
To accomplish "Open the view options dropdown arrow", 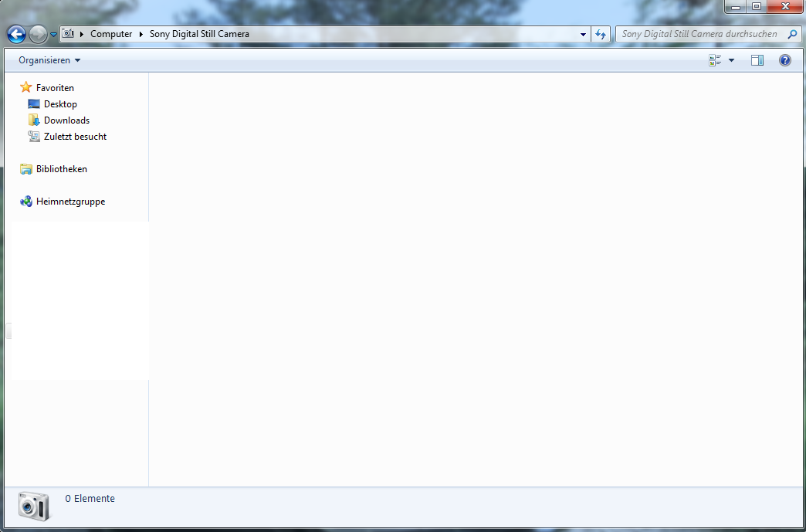I will pos(731,61).
